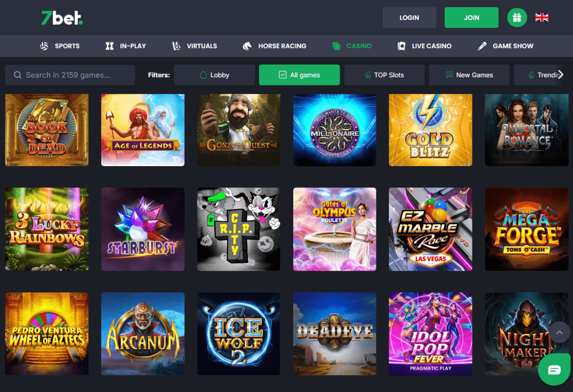The image size is (573, 392).
Task: Open the Book of Dead game
Action: pyautogui.click(x=47, y=130)
